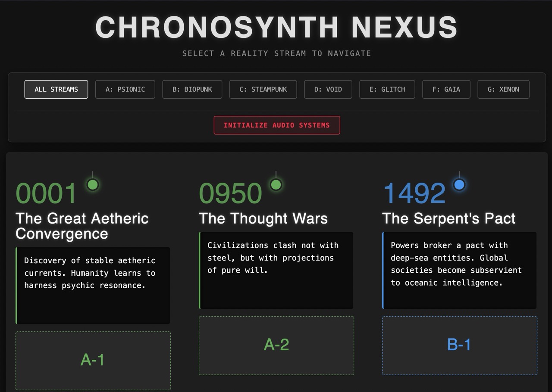Expand the A-2 node panel
Screen dimensions: 552x392
pos(276,345)
